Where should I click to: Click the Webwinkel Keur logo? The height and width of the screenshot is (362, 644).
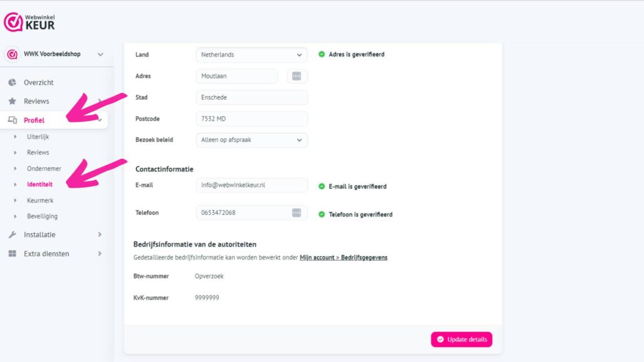[30, 22]
